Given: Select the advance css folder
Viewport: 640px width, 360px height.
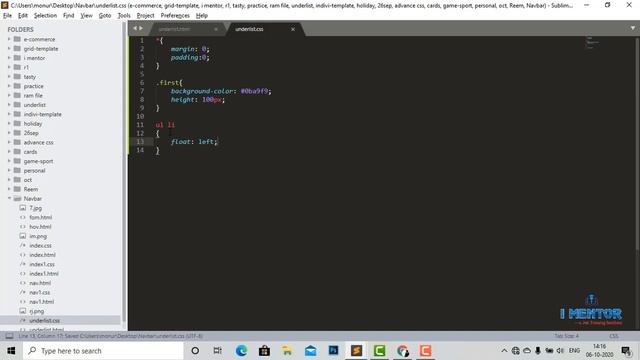Looking at the screenshot, I should point(38,142).
